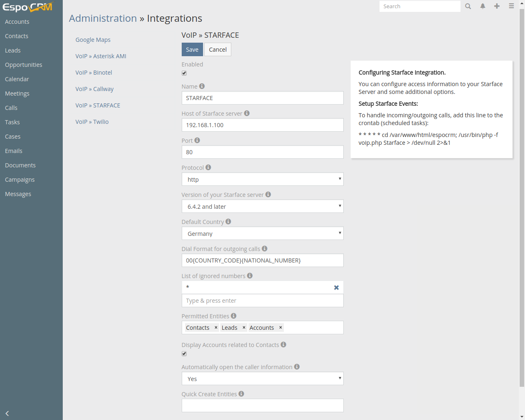Open Opportunities in sidebar
The image size is (525, 420).
[23, 65]
